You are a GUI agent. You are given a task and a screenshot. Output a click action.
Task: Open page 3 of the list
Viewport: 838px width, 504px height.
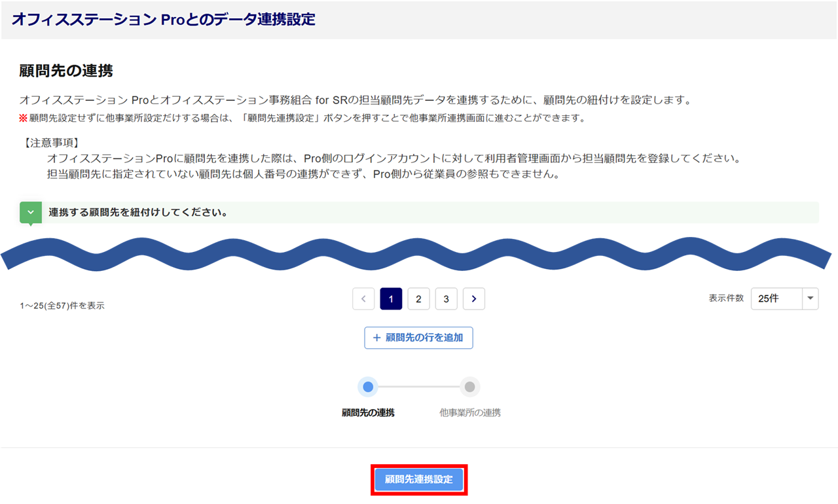click(446, 299)
